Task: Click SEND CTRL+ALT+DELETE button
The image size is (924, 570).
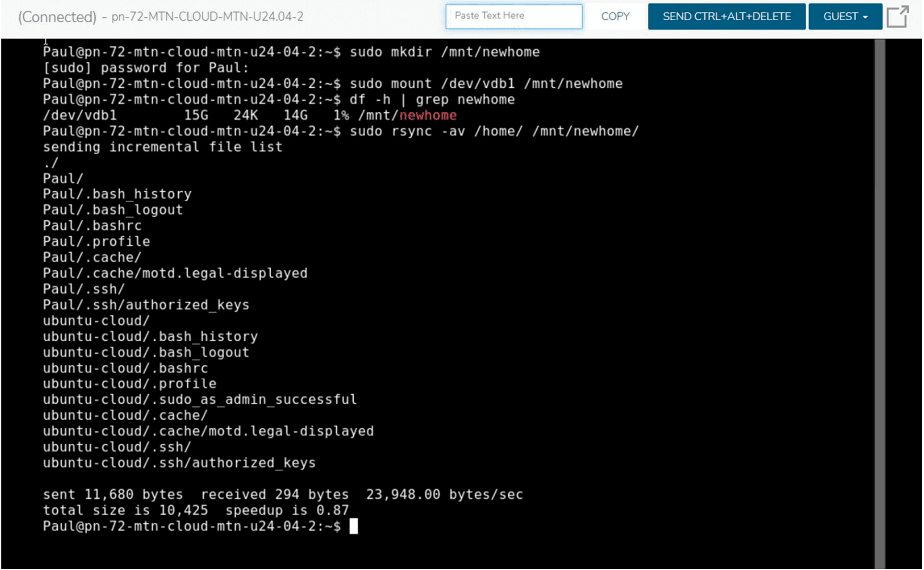Action: click(726, 16)
